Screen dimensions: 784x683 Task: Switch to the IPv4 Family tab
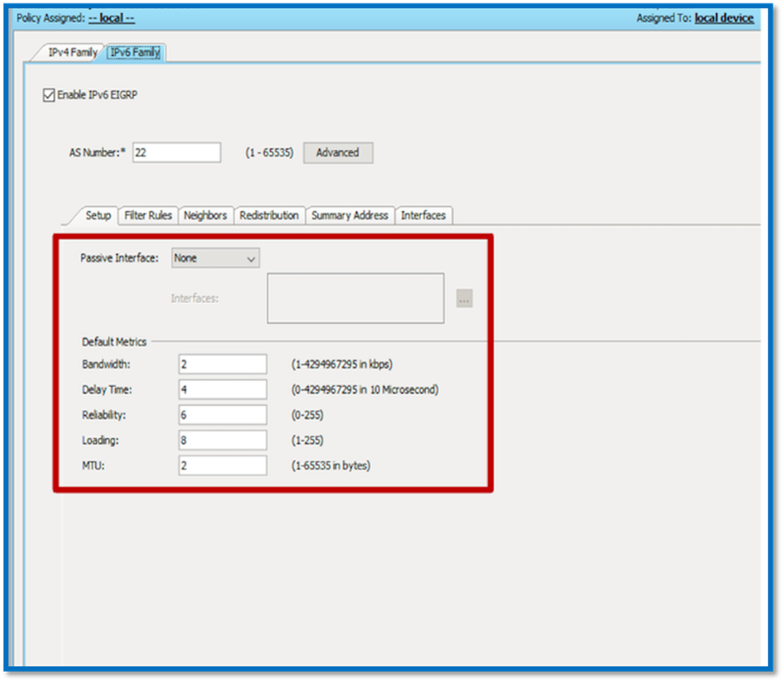(x=72, y=52)
